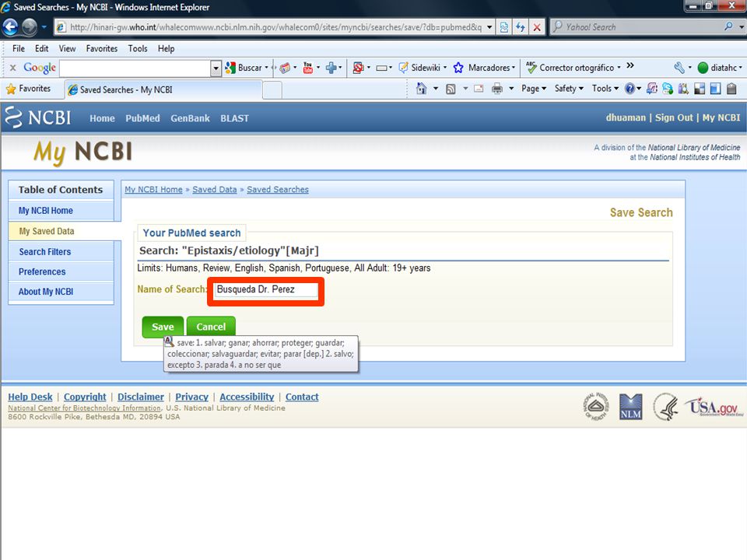Screen dimensions: 747x560
Task: Click the USA.gov logo in footer
Action: pos(714,407)
